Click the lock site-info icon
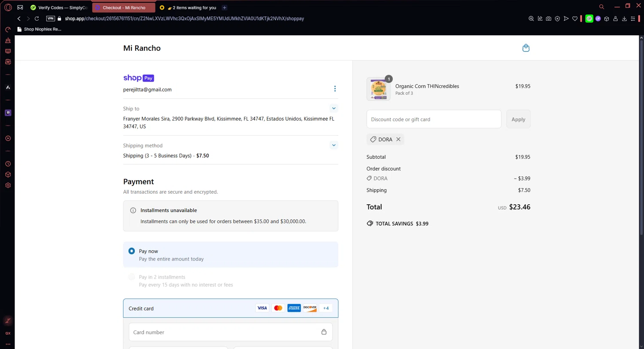 [x=59, y=18]
